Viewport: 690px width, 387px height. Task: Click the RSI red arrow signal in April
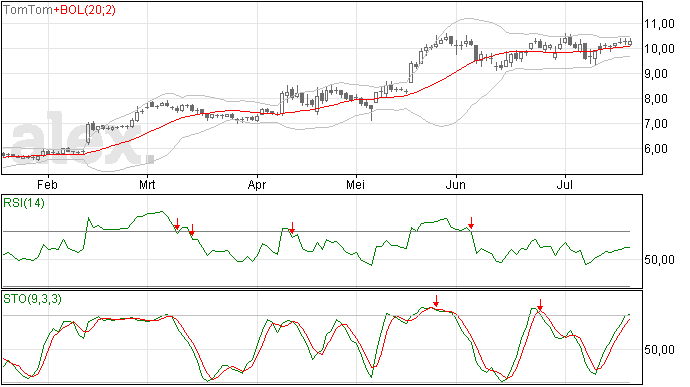pos(292,228)
